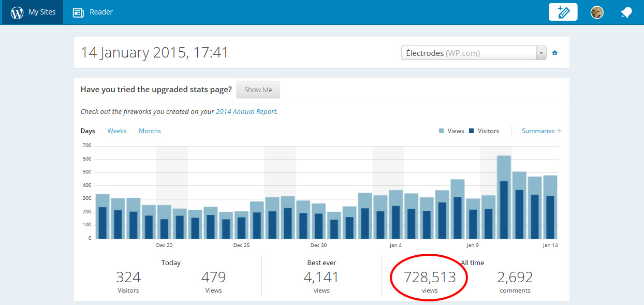The height and width of the screenshot is (305, 644).
Task: Click the Visitors legend color swatch
Action: 472,131
